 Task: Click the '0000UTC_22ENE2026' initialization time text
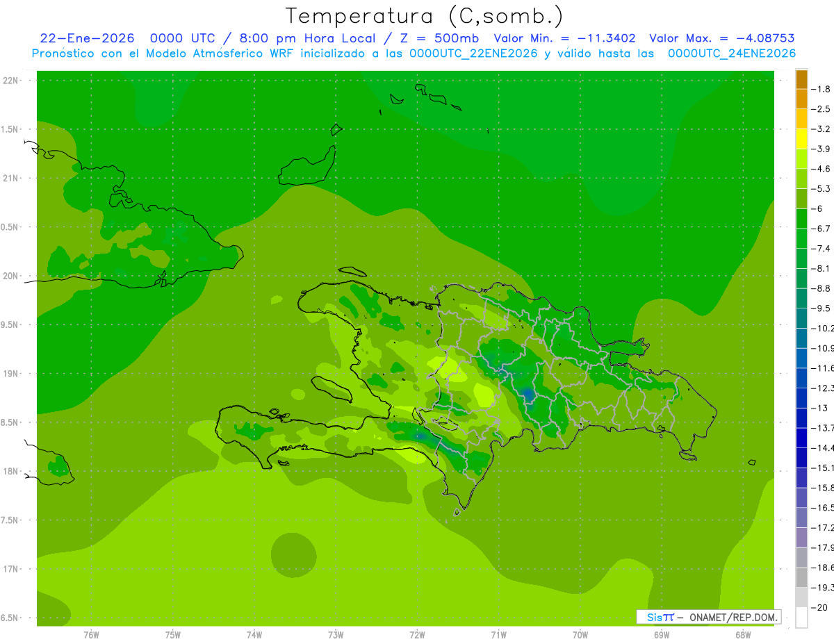[473, 53]
